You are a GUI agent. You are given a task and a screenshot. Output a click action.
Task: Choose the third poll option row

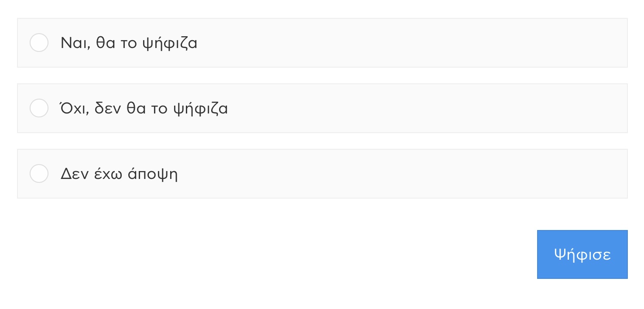322,174
